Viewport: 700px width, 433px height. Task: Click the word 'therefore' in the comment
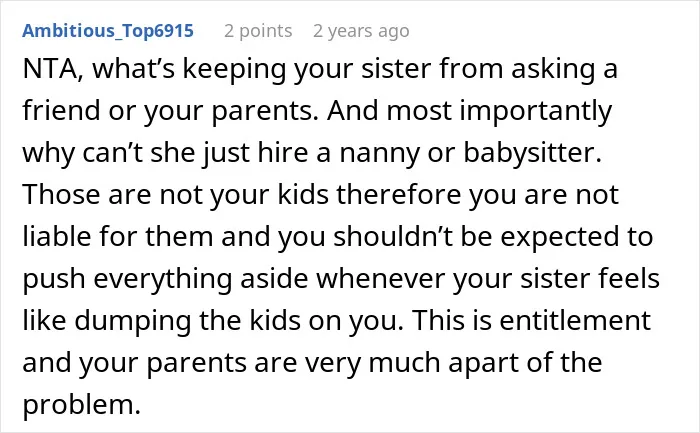coord(398,194)
